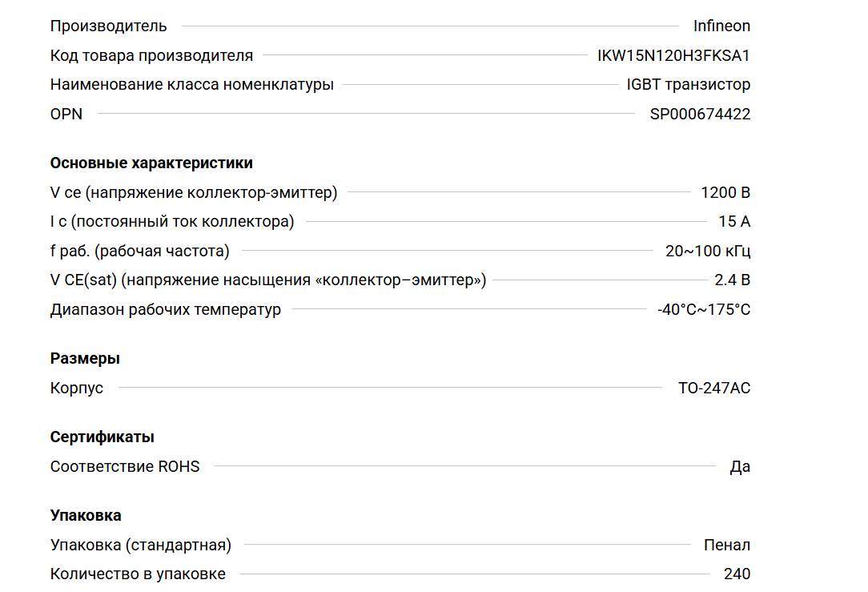
Task: Click the Размеры section heading
Action: pyautogui.click(x=85, y=358)
